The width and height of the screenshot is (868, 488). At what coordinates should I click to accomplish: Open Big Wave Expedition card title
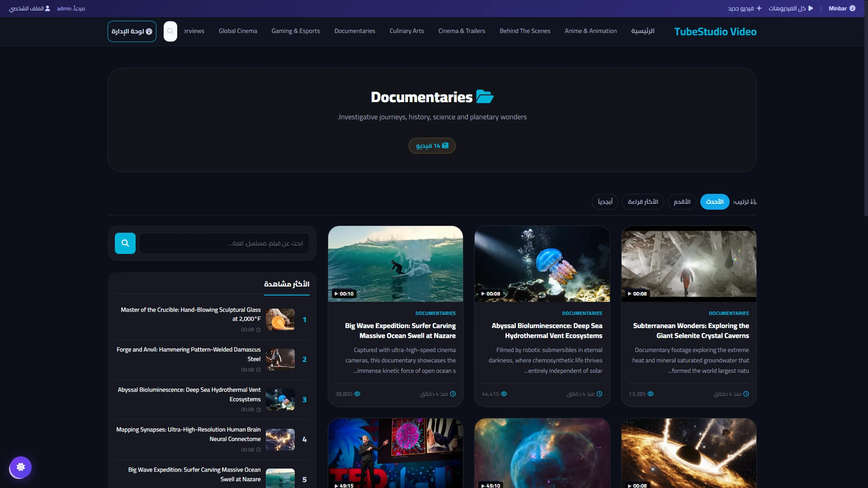[400, 331]
